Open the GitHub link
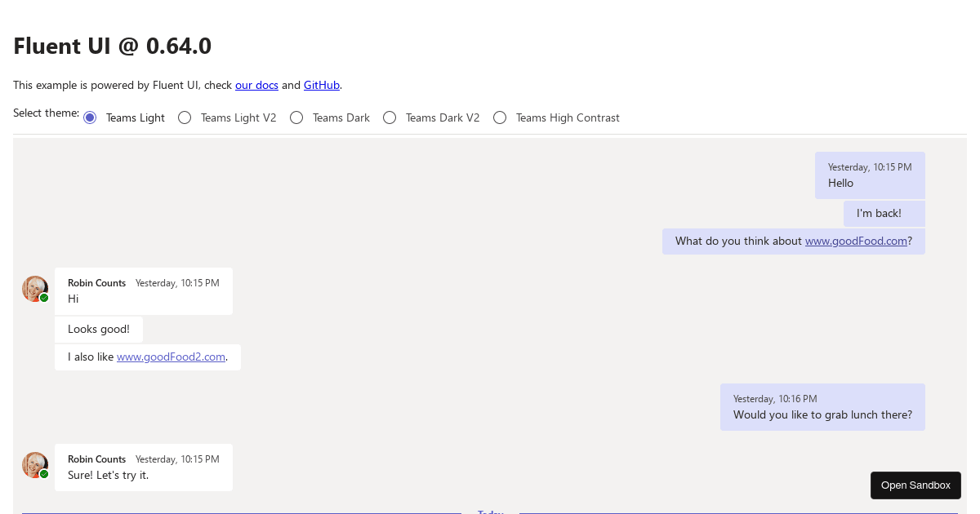 [x=321, y=85]
